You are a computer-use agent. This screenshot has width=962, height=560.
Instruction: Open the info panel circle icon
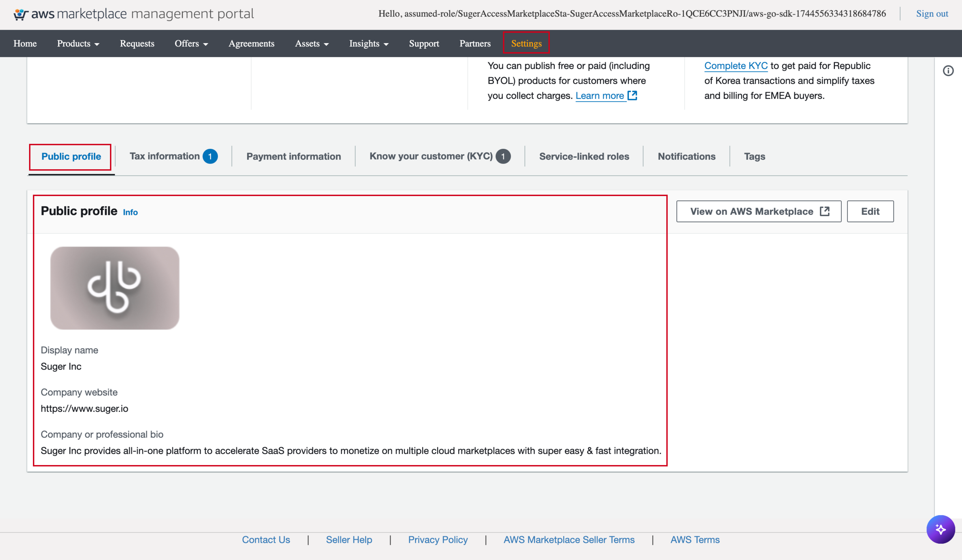948,71
